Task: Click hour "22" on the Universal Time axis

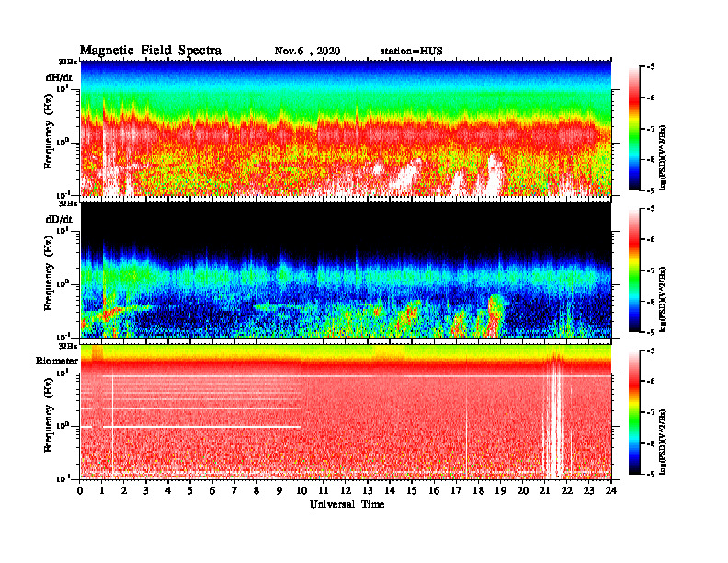Action: point(566,491)
